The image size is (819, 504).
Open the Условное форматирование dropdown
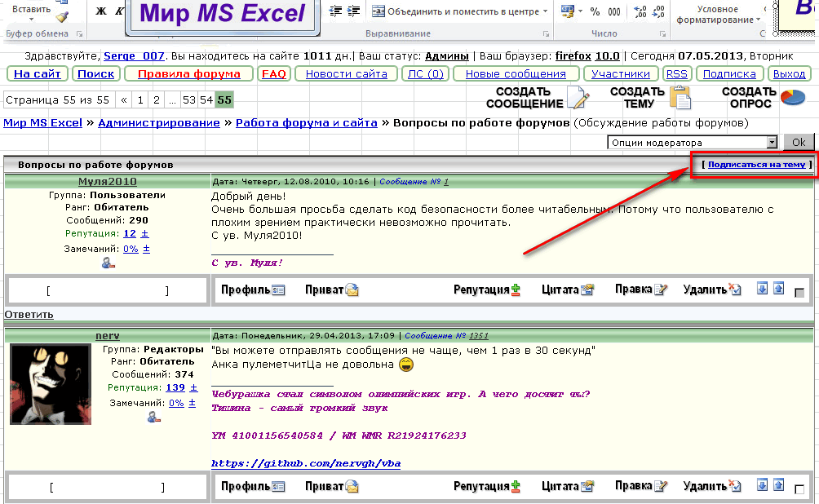tap(718, 15)
